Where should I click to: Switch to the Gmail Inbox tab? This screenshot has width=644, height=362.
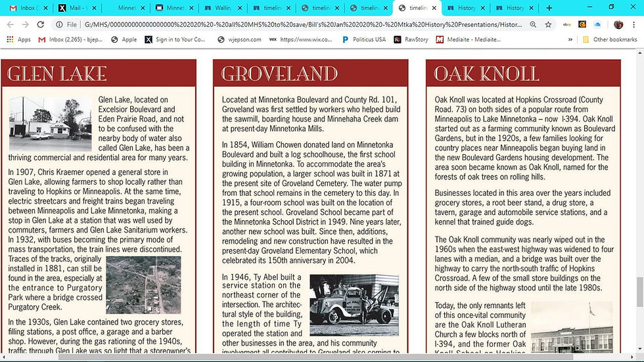click(x=25, y=8)
